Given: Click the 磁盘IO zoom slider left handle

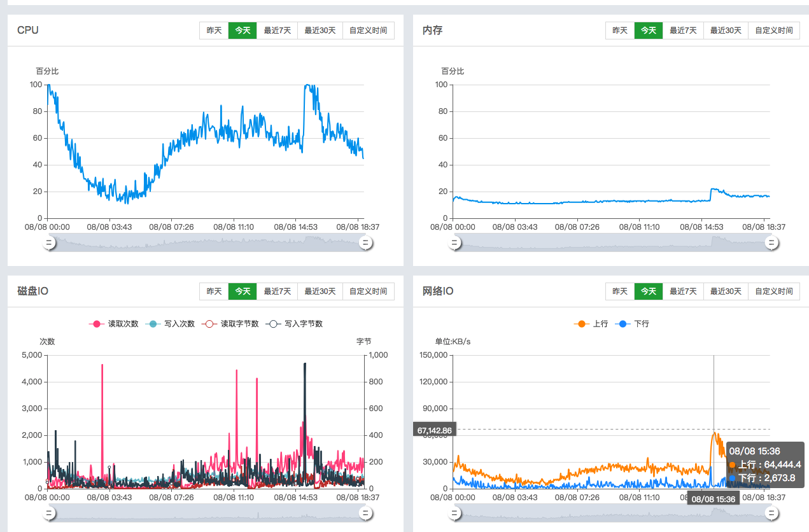Looking at the screenshot, I should [x=49, y=513].
